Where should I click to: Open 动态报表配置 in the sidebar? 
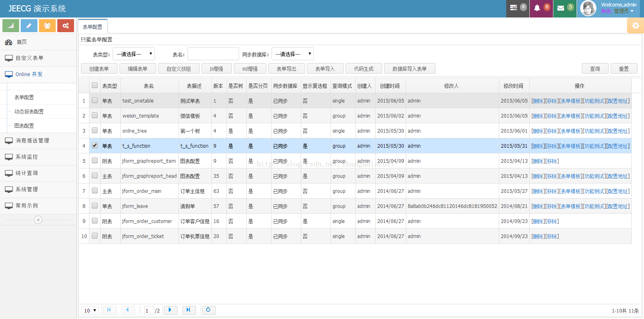pos(29,112)
